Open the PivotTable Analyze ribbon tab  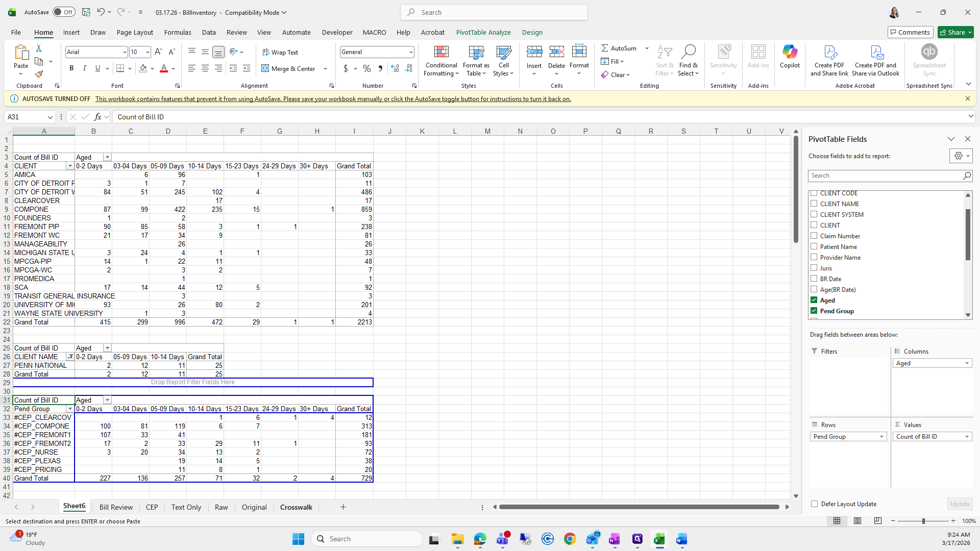(x=483, y=32)
